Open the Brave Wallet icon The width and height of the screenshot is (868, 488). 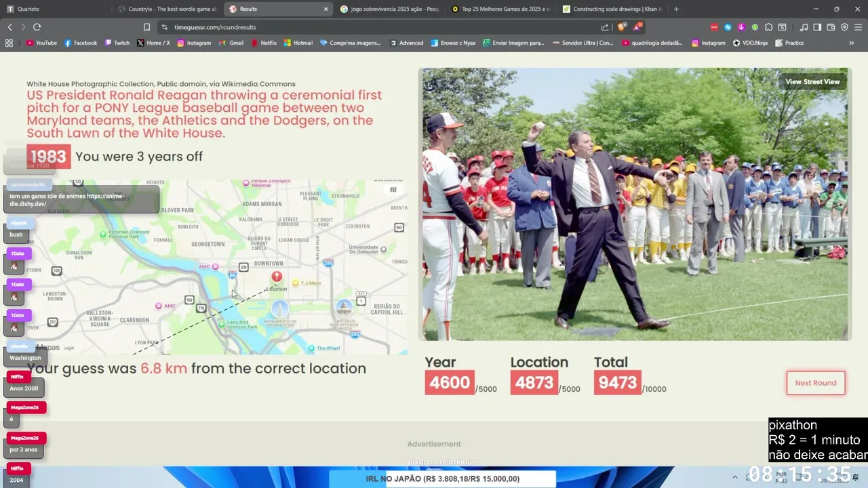831,27
